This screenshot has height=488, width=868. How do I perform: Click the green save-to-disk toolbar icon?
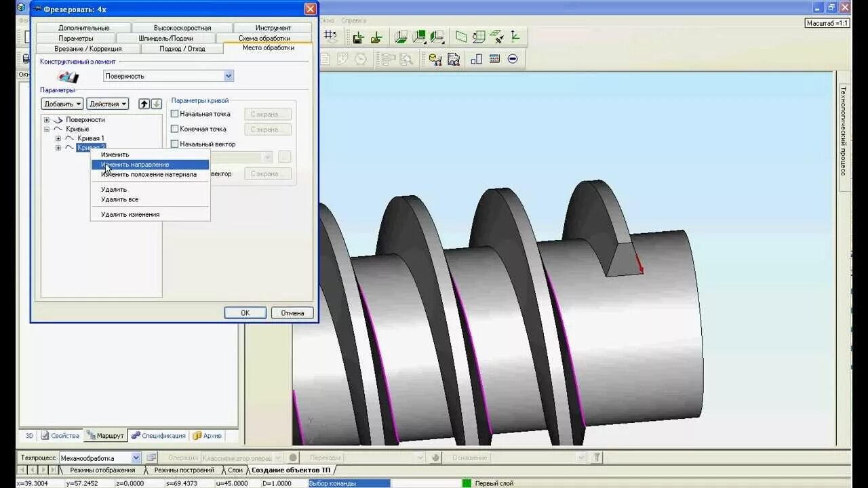pos(358,37)
